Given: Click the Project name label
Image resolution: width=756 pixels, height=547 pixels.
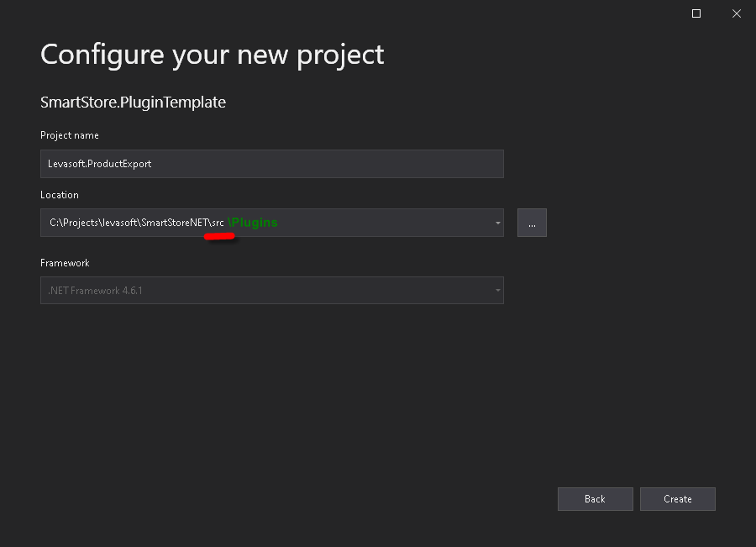Looking at the screenshot, I should pos(69,135).
